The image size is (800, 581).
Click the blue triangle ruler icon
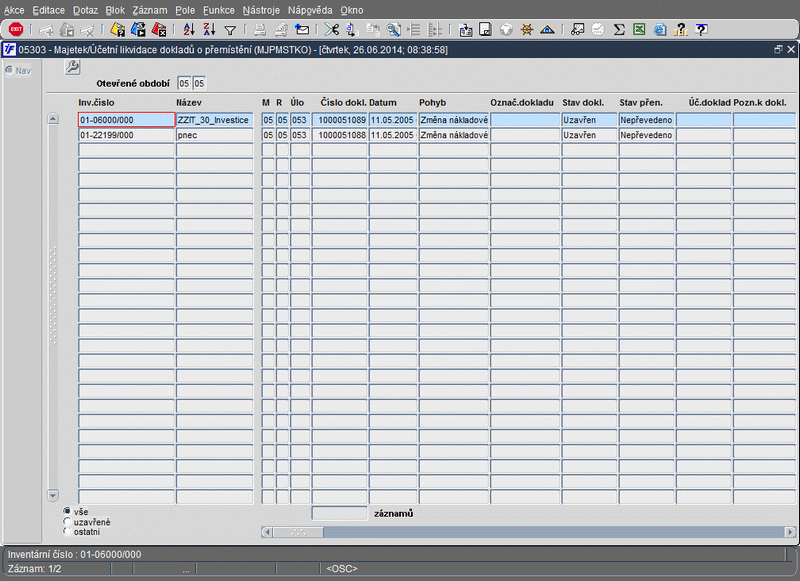[x=547, y=30]
